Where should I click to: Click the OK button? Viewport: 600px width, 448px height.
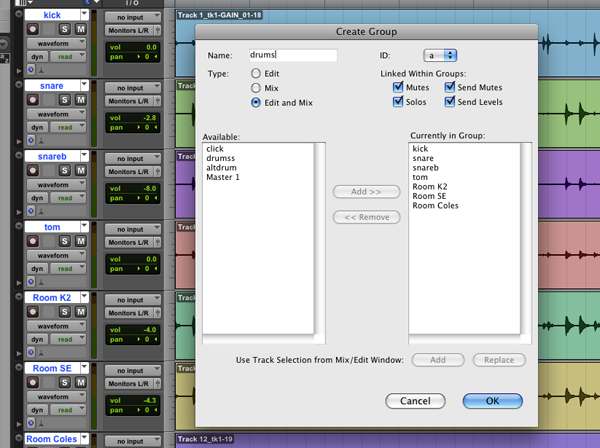[492, 401]
